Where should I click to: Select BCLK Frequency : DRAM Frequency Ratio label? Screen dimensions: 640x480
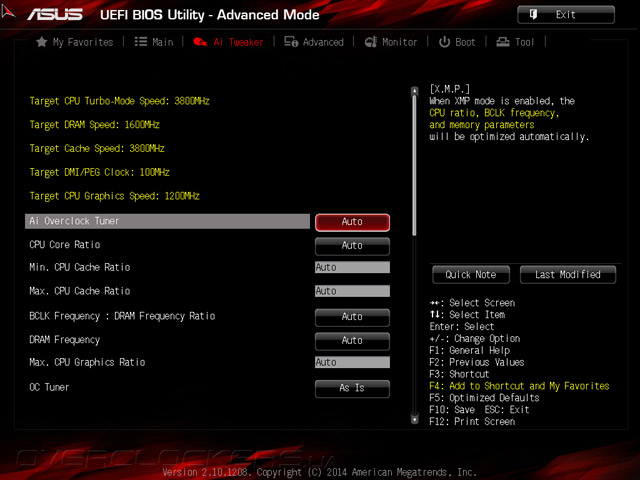click(x=122, y=316)
